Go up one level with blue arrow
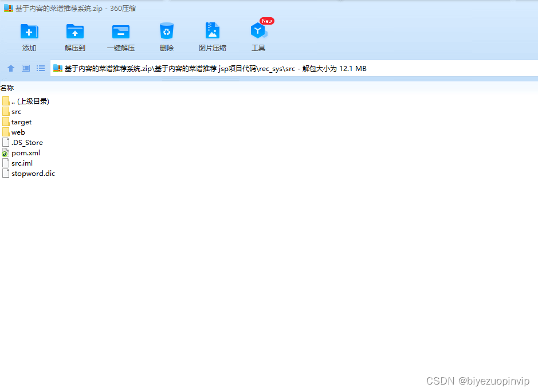 click(11, 68)
